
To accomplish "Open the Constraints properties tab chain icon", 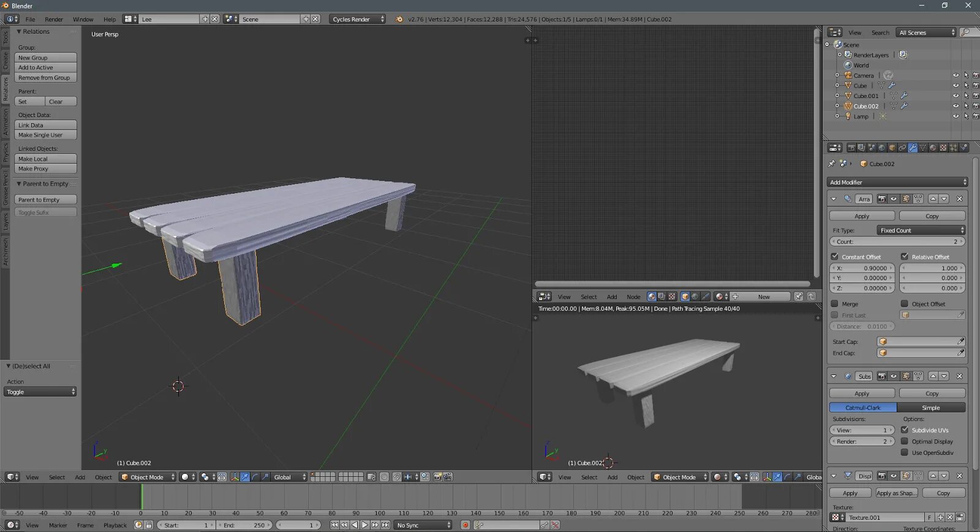I will [x=902, y=148].
